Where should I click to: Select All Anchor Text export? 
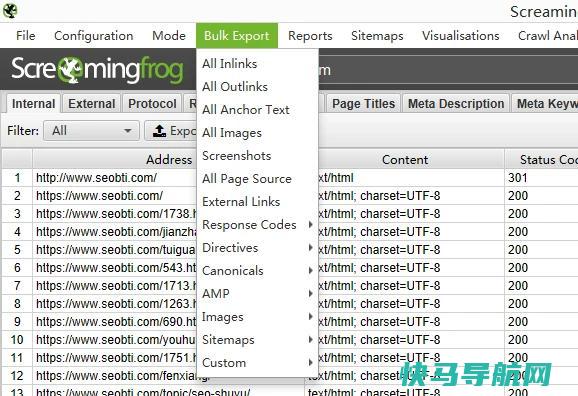point(258,110)
